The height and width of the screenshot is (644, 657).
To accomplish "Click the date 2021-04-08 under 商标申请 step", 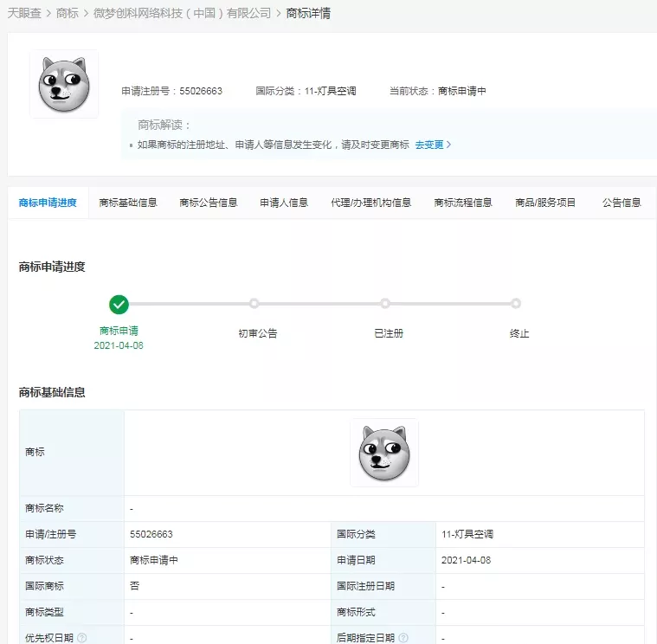I will coord(119,345).
